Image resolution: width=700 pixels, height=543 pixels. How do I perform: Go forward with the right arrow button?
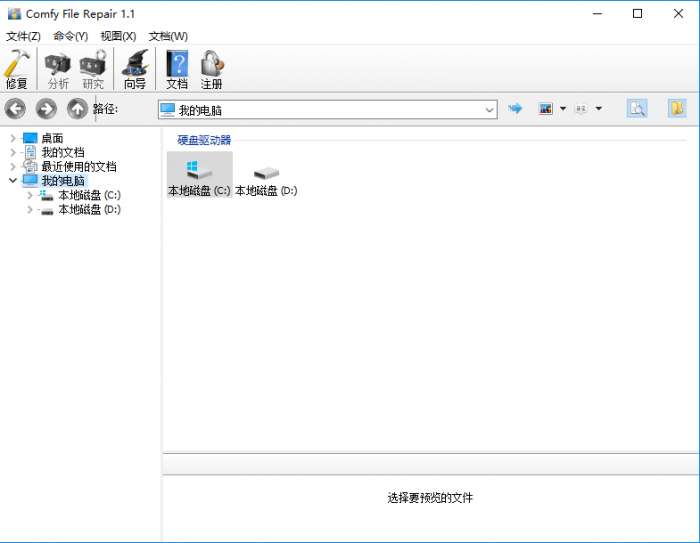point(46,109)
